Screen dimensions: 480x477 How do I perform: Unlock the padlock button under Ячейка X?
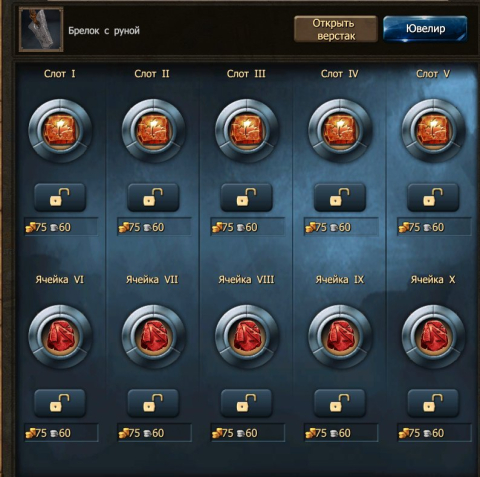[x=433, y=403]
